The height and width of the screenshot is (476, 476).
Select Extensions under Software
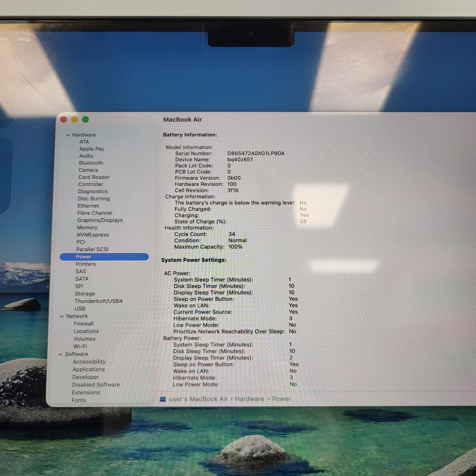(x=86, y=393)
